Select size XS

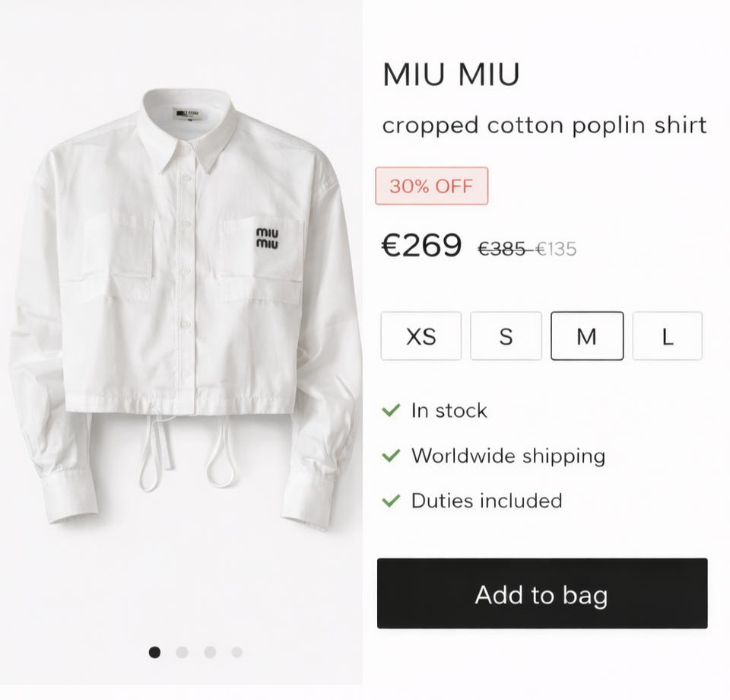pos(421,336)
